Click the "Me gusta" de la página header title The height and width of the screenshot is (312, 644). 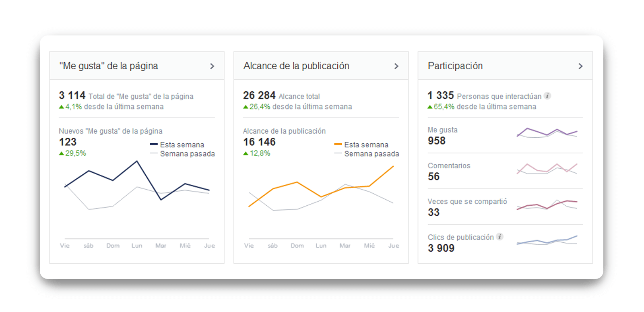tap(109, 66)
